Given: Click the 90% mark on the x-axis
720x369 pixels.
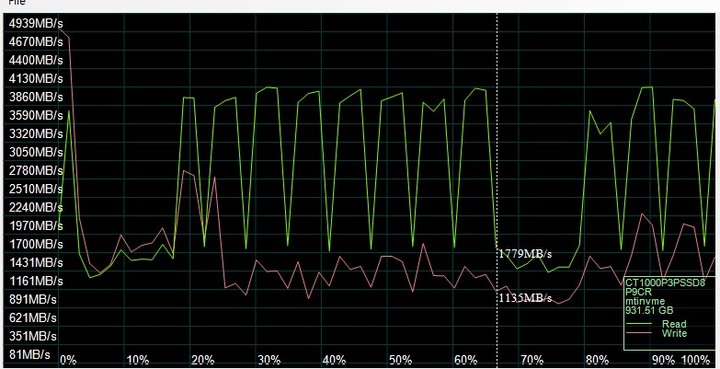Looking at the screenshot, I should click(664, 359).
